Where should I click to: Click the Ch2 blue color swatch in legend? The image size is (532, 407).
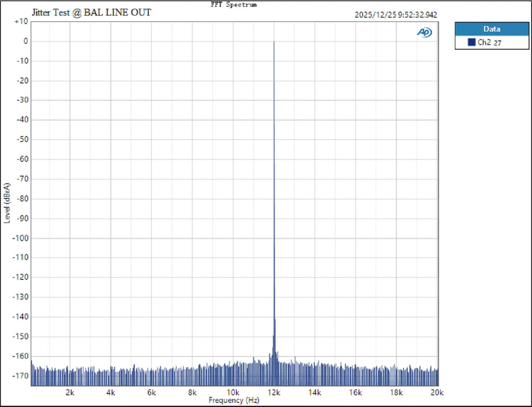click(x=471, y=42)
